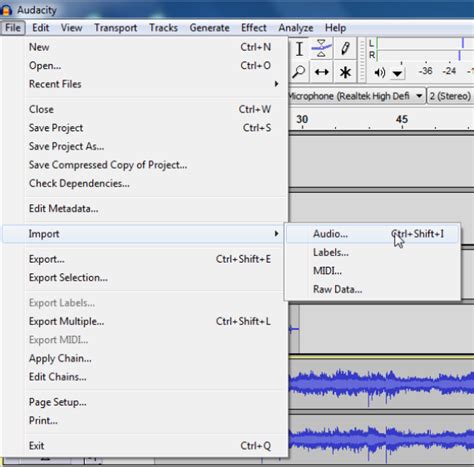
Task: Choose Close from the File menu
Action: pos(146,109)
